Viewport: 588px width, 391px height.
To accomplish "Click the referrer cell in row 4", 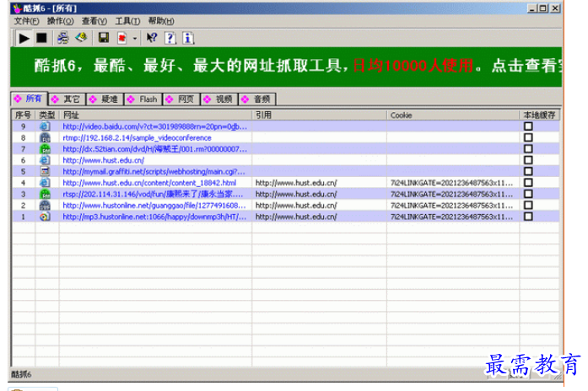I will (x=320, y=183).
